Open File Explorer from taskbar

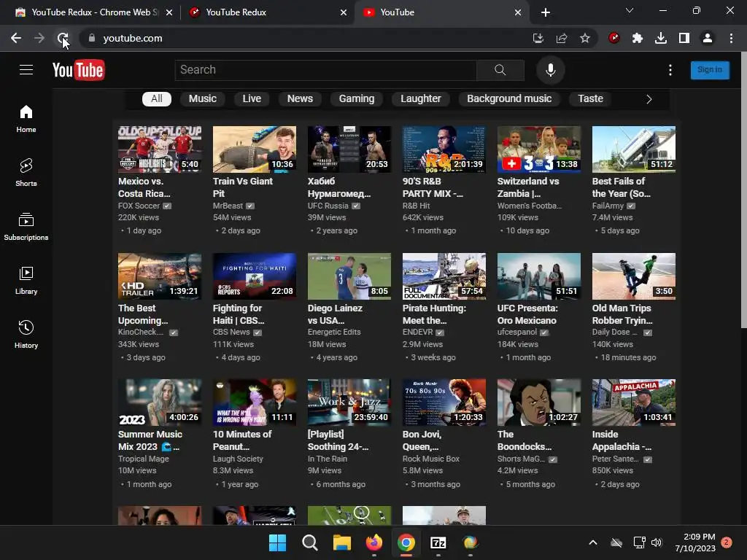coord(342,542)
